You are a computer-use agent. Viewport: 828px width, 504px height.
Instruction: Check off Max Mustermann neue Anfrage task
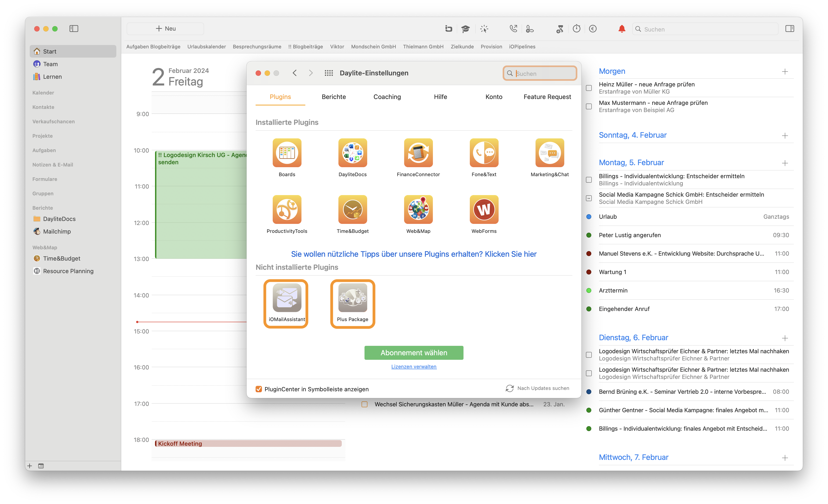[x=589, y=106]
